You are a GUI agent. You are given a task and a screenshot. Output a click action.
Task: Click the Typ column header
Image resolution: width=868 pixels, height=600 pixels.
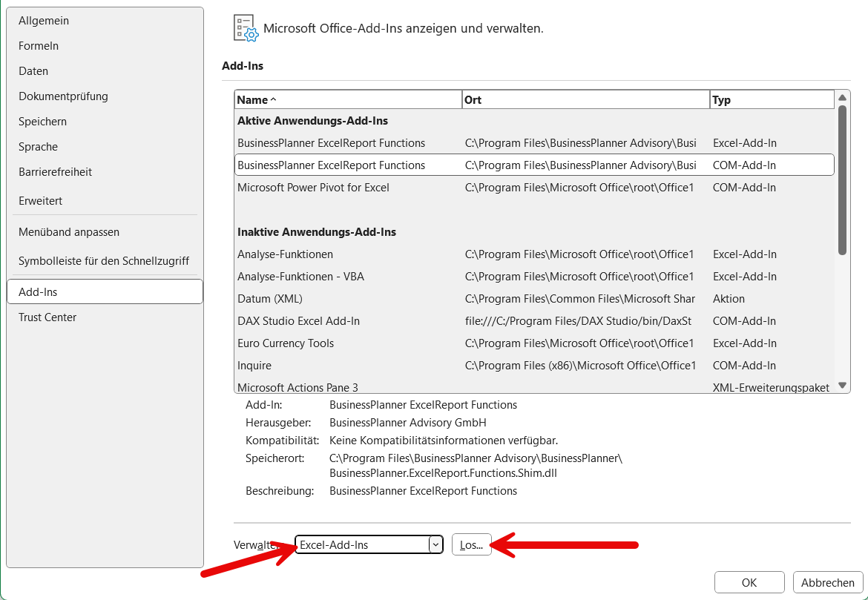(x=772, y=100)
